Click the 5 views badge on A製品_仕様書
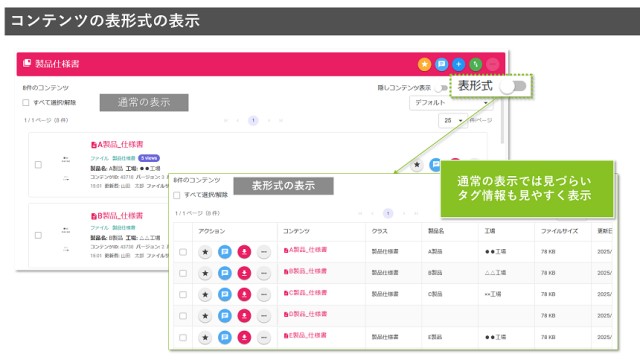Image resolution: width=640 pixels, height=360 pixels. coord(149,158)
